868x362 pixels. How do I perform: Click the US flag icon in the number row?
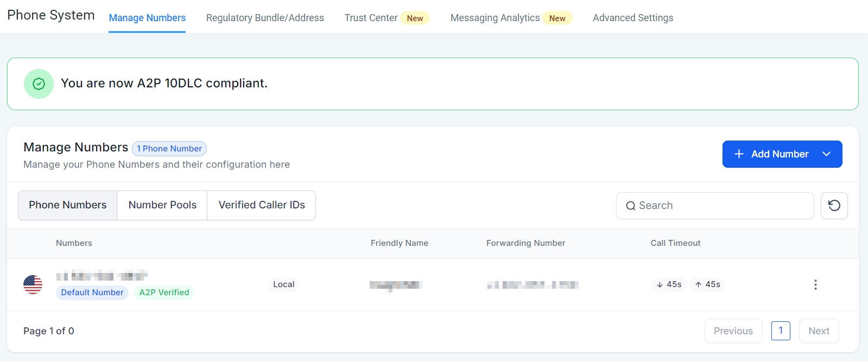33,284
